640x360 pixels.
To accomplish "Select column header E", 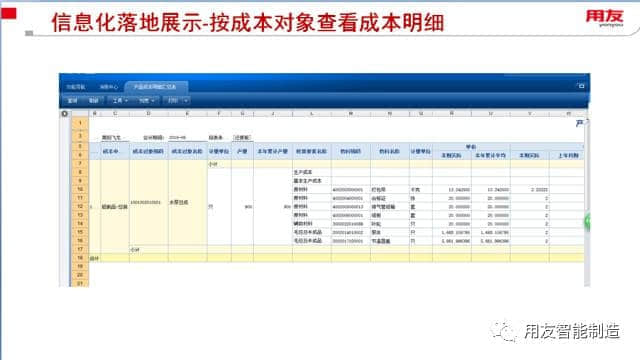I will 187,113.
